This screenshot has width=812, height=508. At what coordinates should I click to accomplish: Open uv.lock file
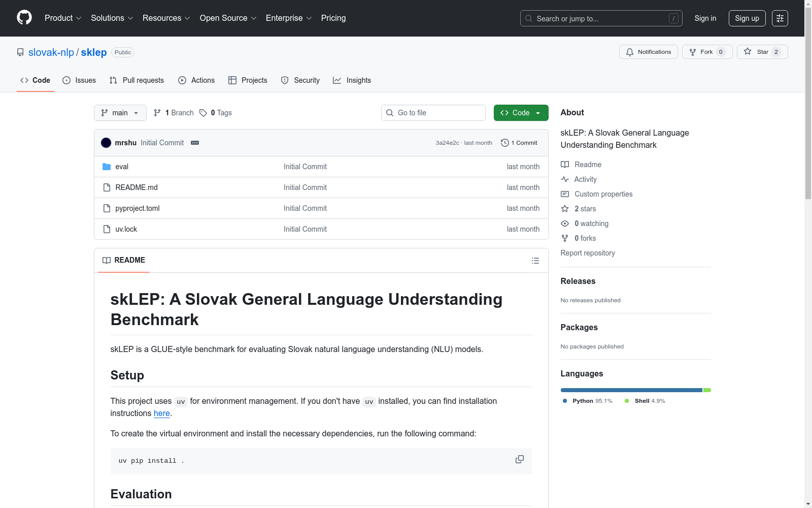click(126, 229)
